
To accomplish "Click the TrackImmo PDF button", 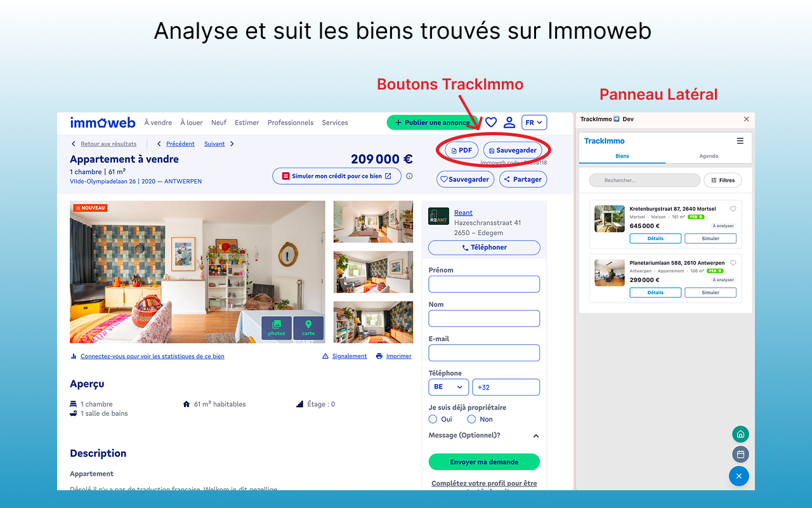I will (x=462, y=150).
